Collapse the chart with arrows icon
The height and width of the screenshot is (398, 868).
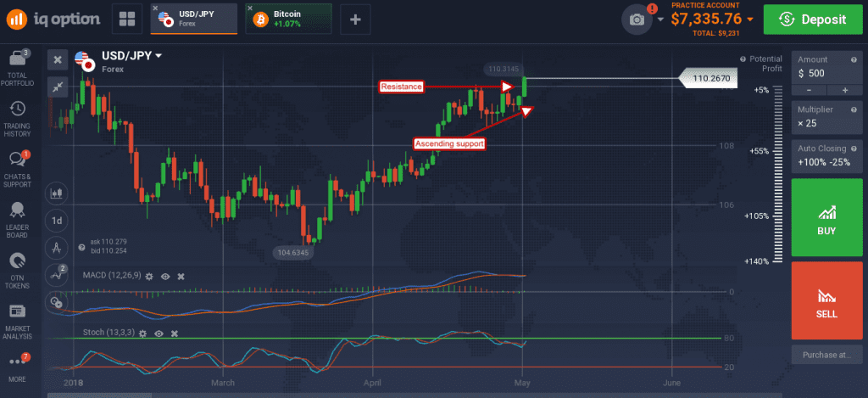tap(58, 87)
